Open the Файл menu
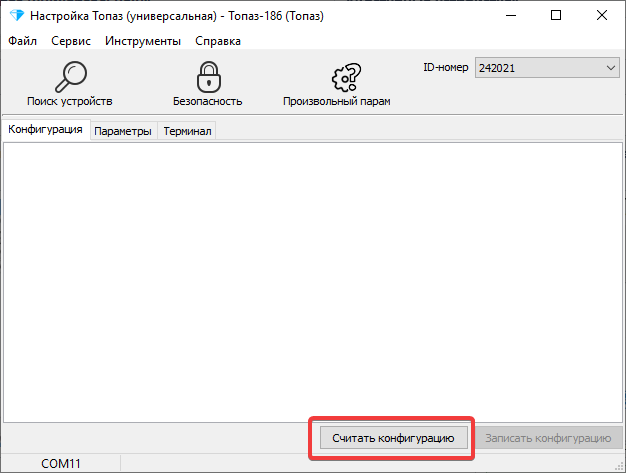This screenshot has height=473, width=626. 22,41
